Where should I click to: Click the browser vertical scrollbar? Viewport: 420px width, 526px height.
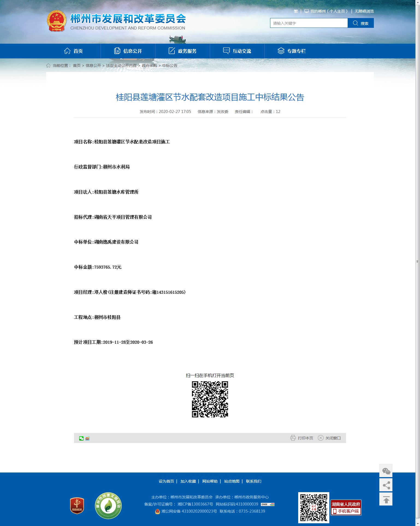(x=418, y=261)
